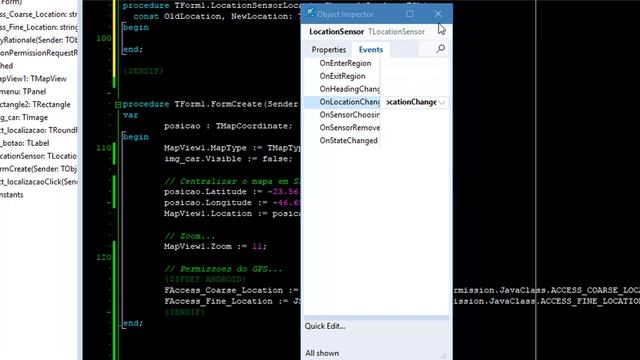The image size is (640, 360).
Task: Select the Constants structure tree item
Action: click(11, 195)
